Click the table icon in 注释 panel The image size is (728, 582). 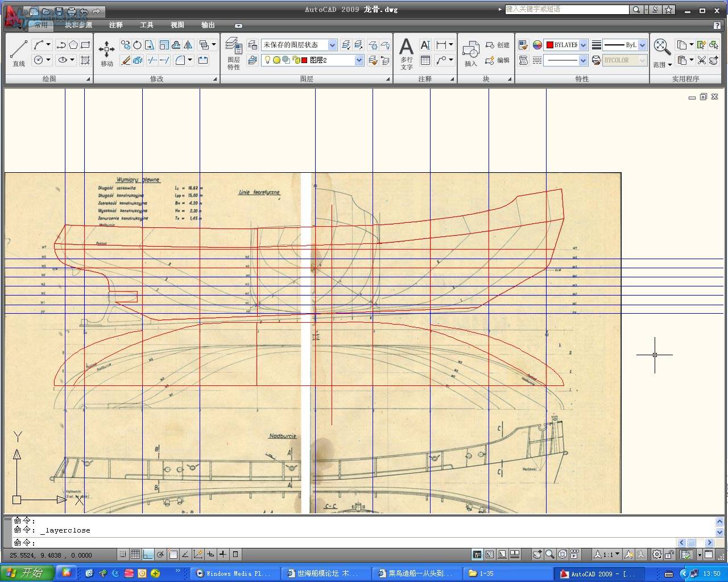[x=425, y=60]
